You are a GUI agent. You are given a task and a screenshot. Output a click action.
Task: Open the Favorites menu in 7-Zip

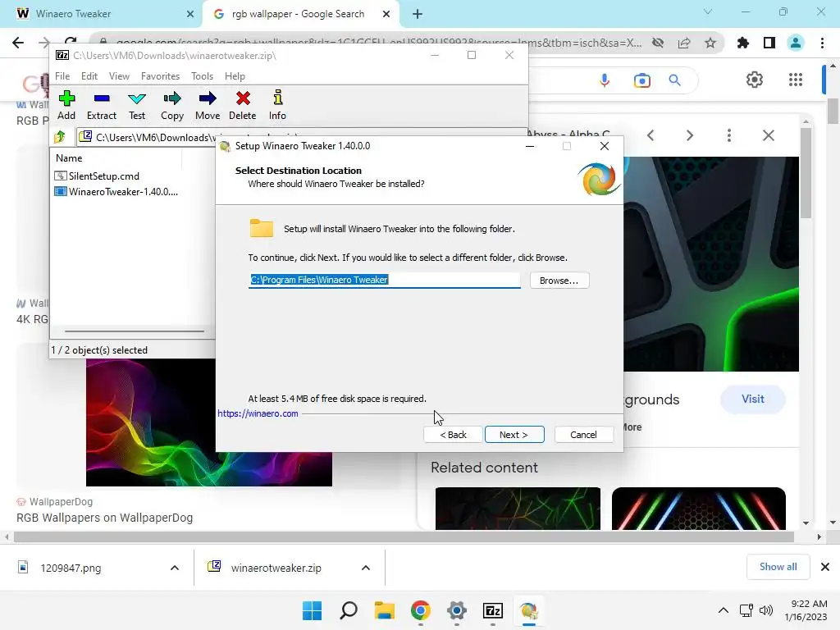point(160,76)
